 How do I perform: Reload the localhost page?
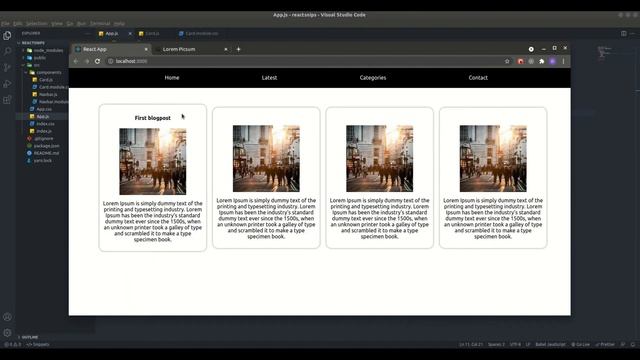point(97,61)
